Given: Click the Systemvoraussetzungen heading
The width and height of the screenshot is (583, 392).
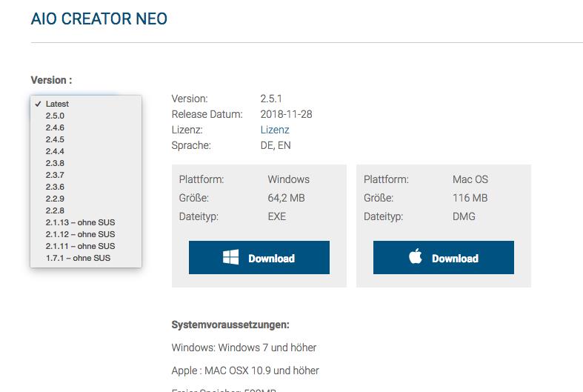Looking at the screenshot, I should pyautogui.click(x=230, y=325).
